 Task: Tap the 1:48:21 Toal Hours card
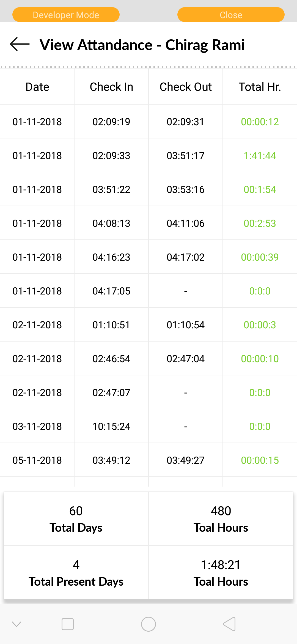click(x=221, y=572)
